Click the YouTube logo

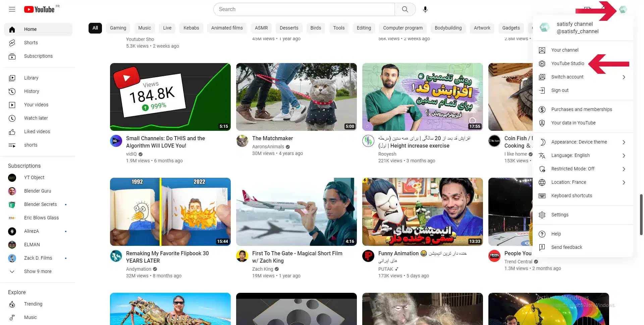coord(40,9)
